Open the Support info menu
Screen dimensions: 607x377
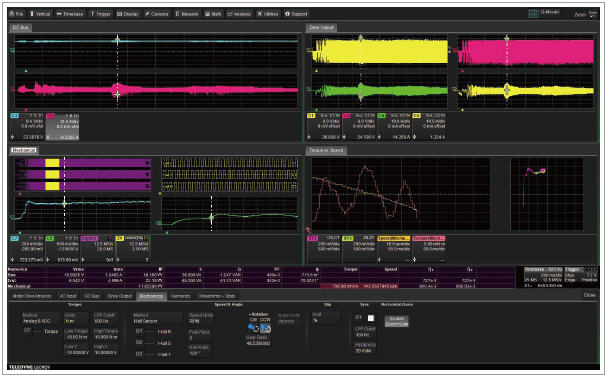(296, 14)
